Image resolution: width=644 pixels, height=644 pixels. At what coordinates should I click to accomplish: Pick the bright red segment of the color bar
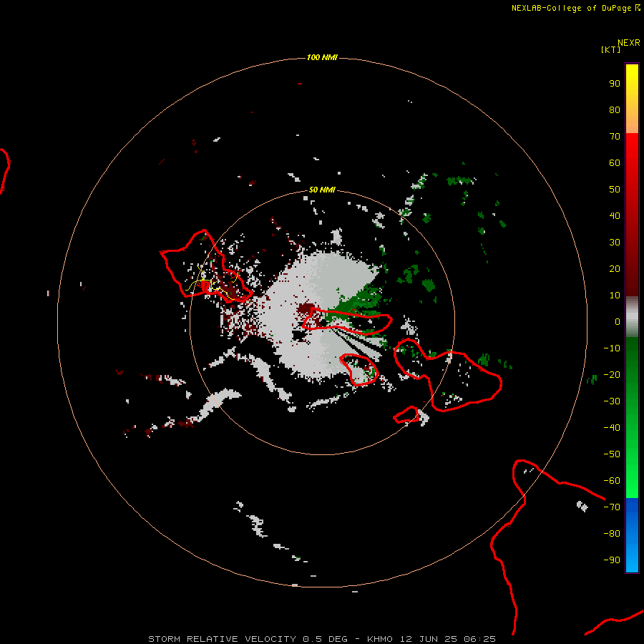point(632,215)
